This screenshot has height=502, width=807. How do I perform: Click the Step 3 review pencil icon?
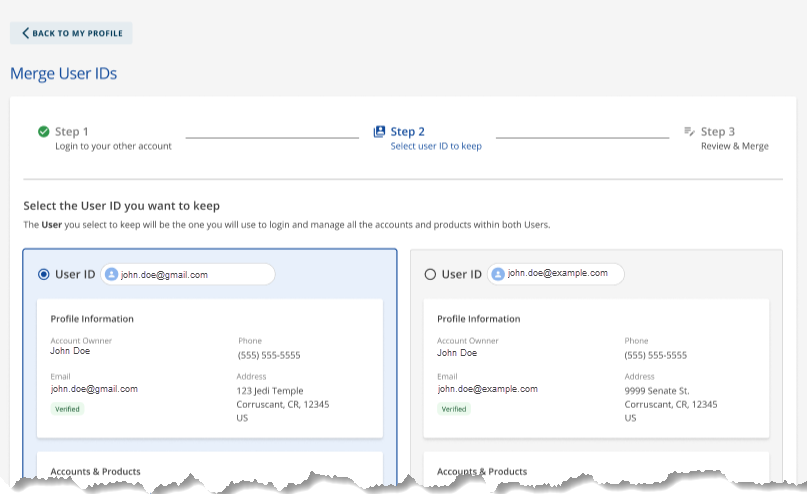click(x=689, y=131)
